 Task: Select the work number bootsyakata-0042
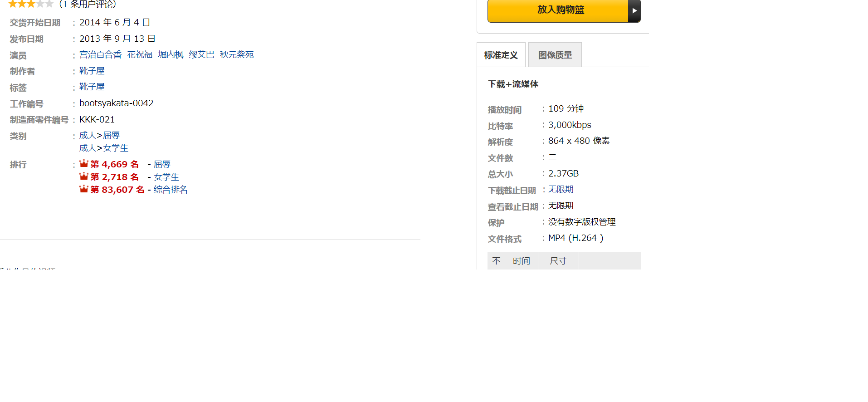pyautogui.click(x=117, y=103)
